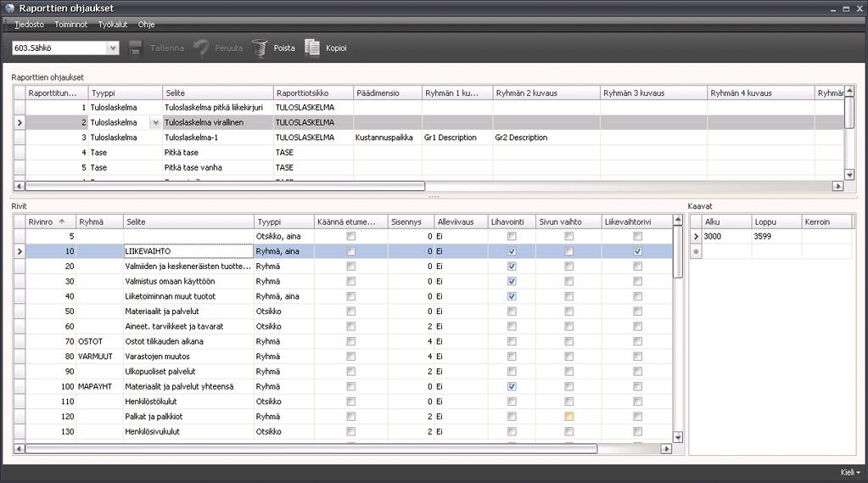Open the Kieli language dropdown
The image size is (868, 483).
[x=850, y=473]
